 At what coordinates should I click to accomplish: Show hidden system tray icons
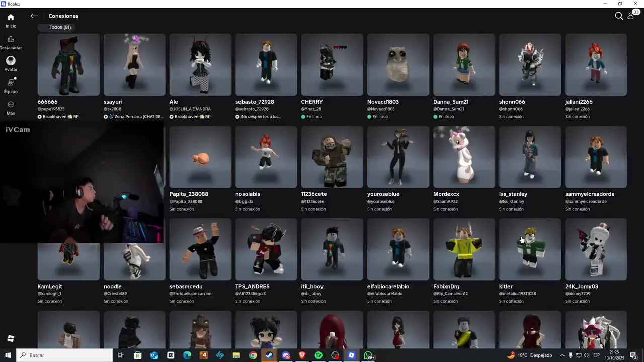tap(562, 355)
